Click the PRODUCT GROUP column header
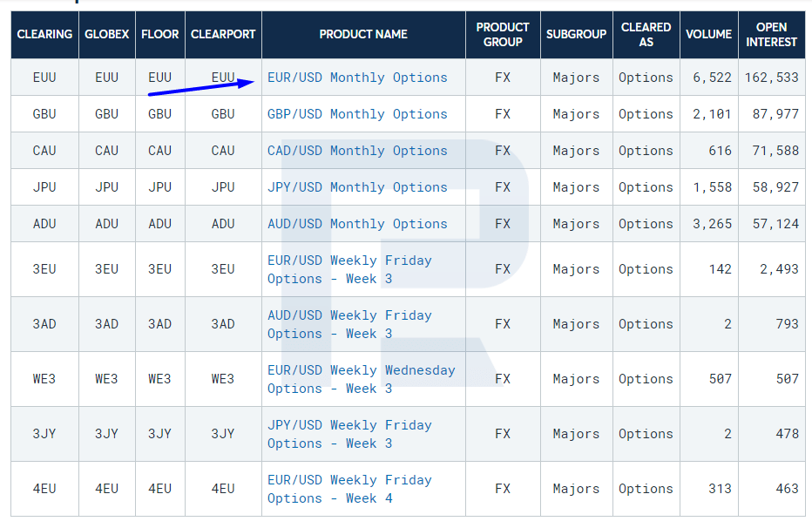 point(503,35)
